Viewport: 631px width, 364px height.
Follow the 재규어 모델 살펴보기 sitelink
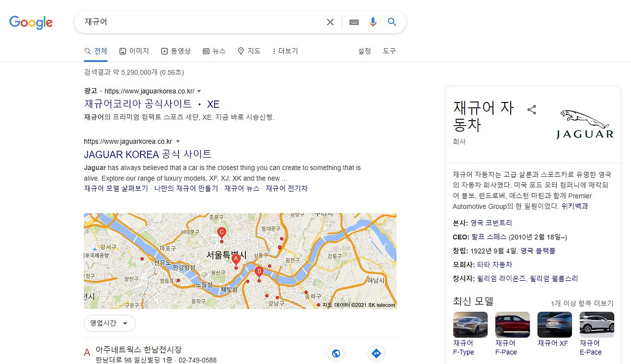116,189
